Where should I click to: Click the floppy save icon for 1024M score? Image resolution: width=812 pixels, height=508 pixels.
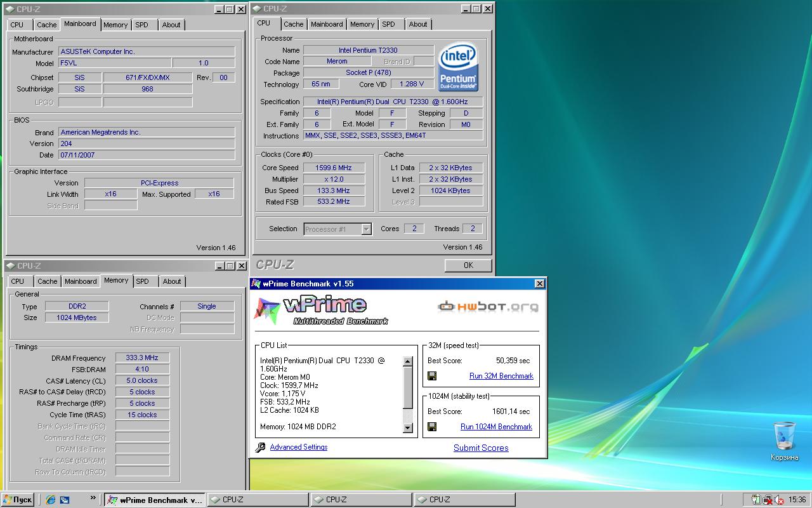tap(432, 427)
